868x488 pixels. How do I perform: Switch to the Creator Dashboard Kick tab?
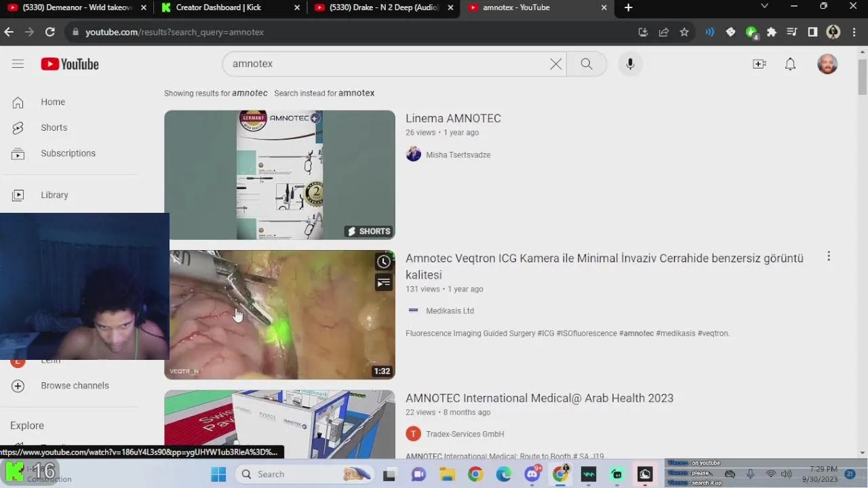click(231, 7)
